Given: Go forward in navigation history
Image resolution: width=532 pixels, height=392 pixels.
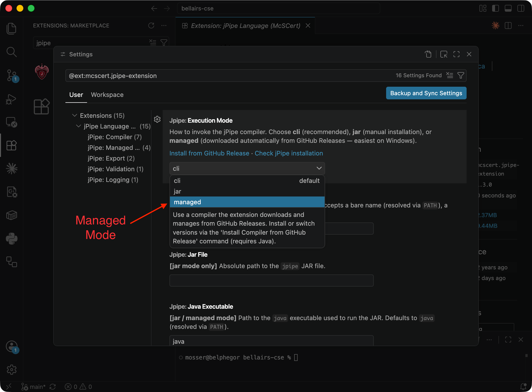Looking at the screenshot, I should 167,9.
